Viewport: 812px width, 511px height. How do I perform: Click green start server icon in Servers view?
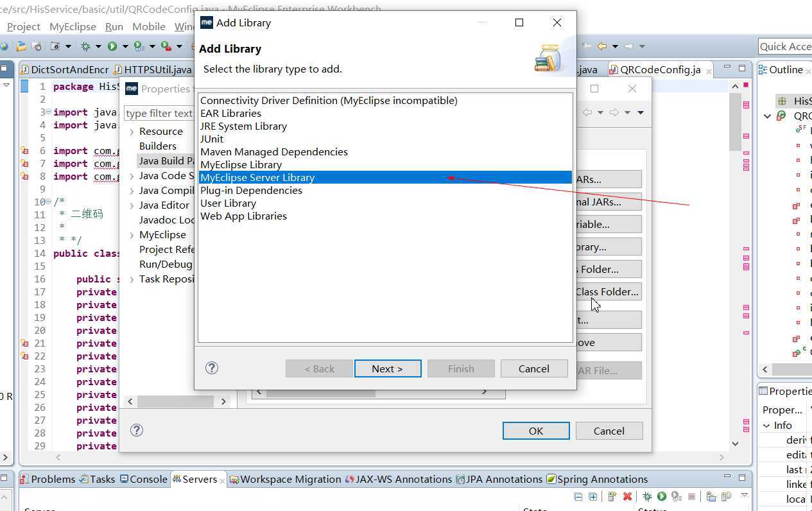click(661, 496)
